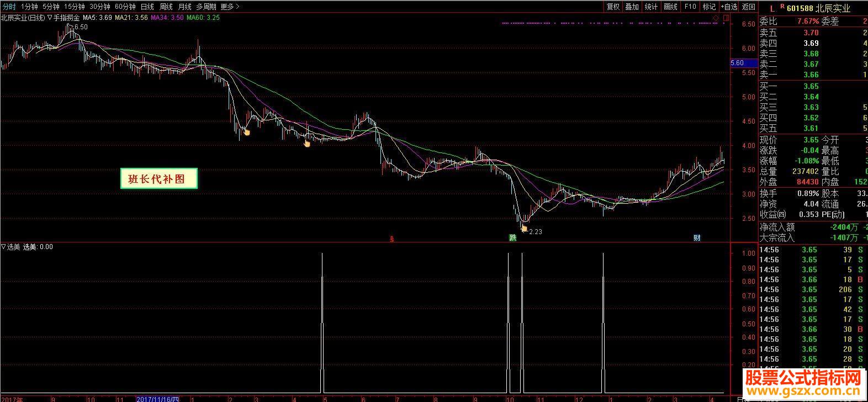This screenshot has width=868, height=402.
Task: Click the 北辰实业 name in quote panel
Action: coord(833,8)
